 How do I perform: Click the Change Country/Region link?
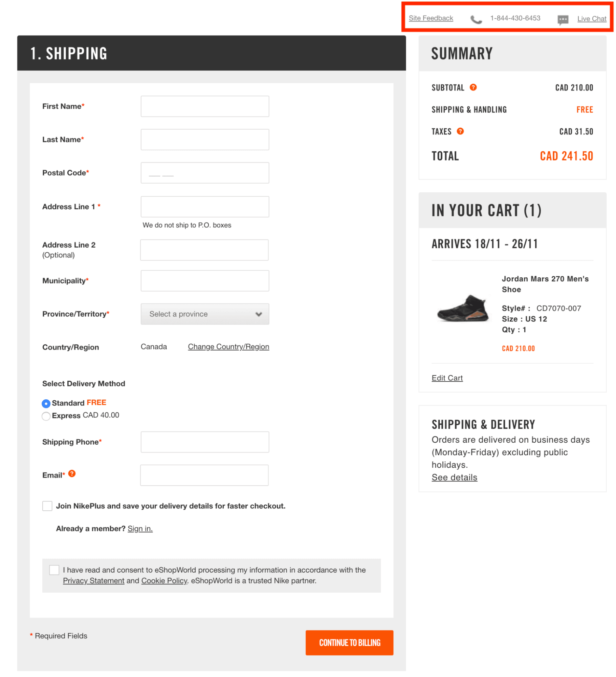click(228, 347)
